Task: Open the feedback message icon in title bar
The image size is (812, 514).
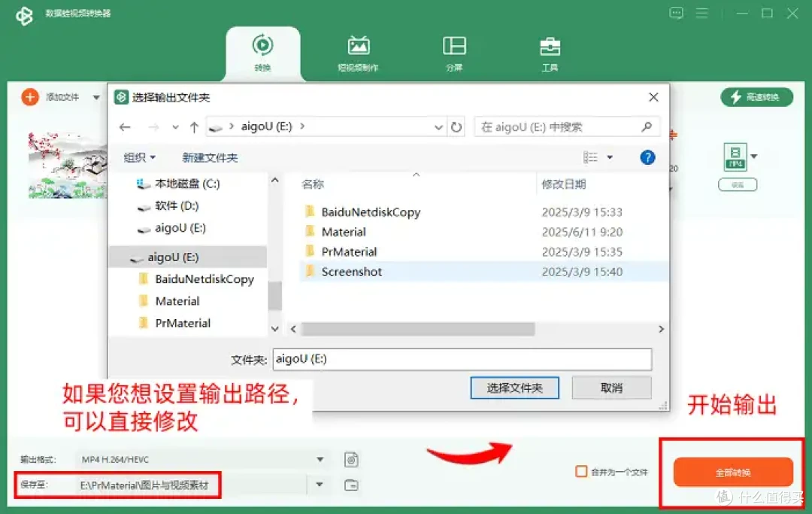Action: coord(677,13)
